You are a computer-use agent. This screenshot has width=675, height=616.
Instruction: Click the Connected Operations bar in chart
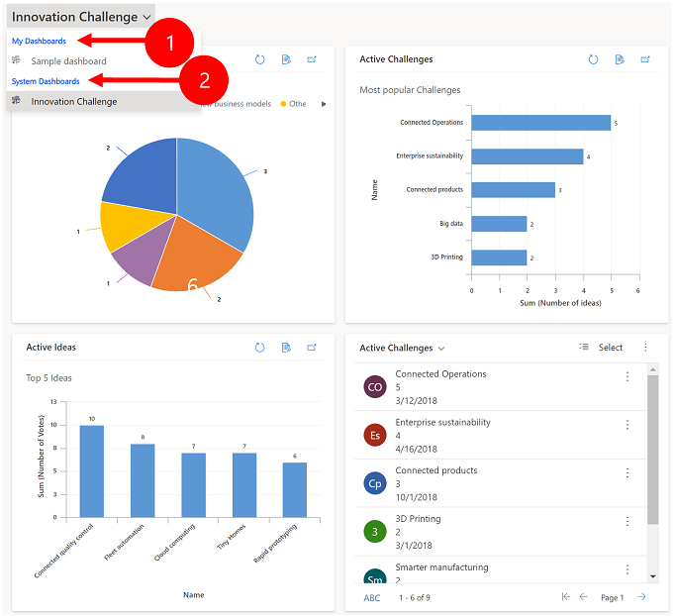click(539, 123)
